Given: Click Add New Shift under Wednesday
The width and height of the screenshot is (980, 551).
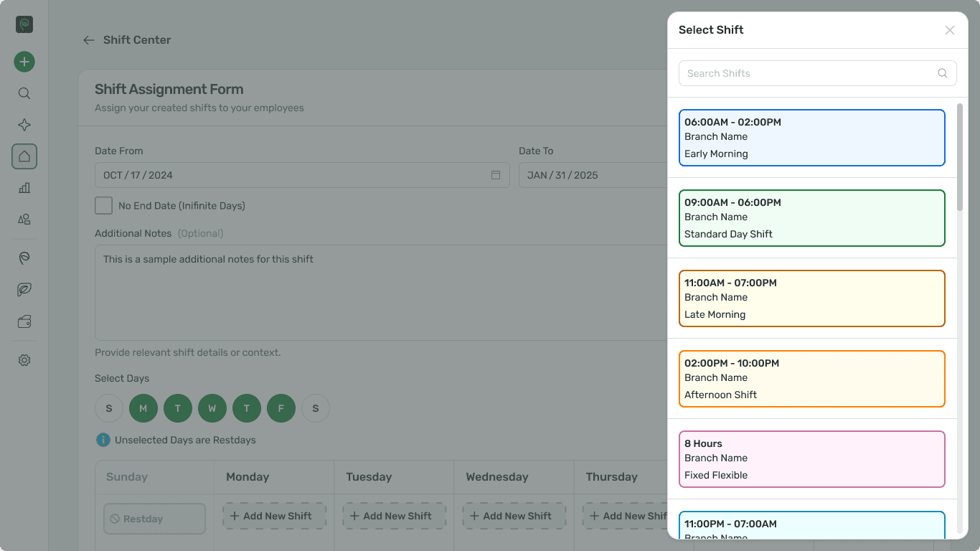Looking at the screenshot, I should click(514, 516).
